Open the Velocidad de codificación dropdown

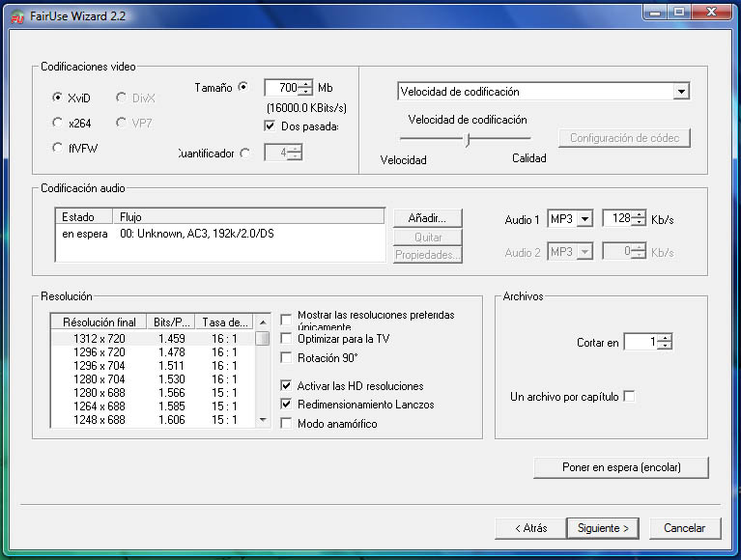click(681, 91)
